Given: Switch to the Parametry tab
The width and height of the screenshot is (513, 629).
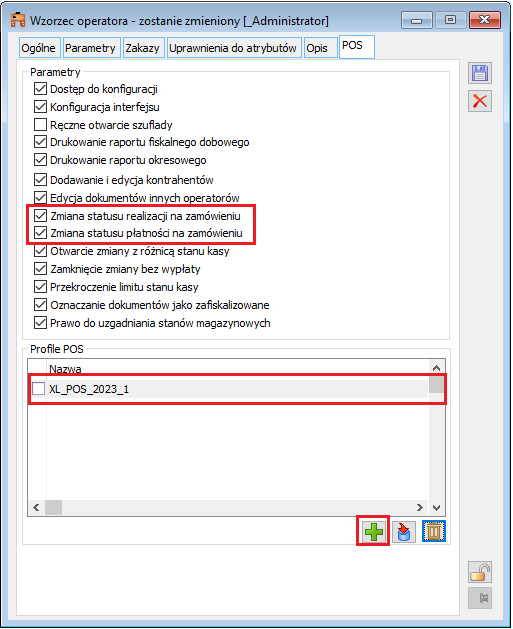Looking at the screenshot, I should [91, 48].
